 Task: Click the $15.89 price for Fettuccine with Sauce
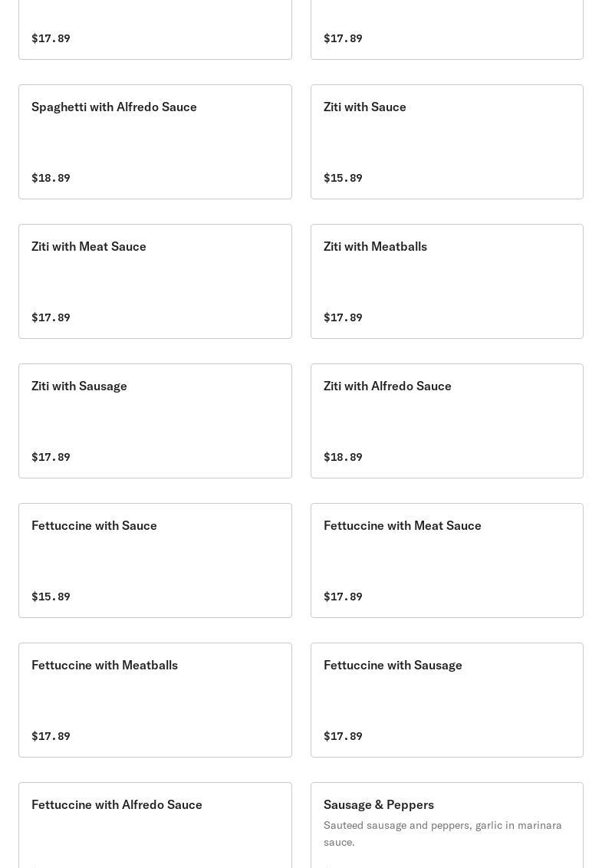point(51,597)
